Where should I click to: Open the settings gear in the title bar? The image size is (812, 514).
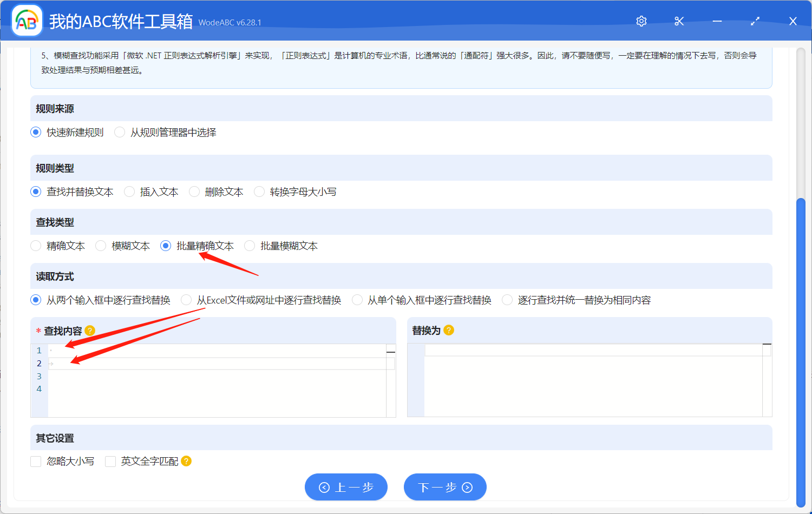pos(641,21)
